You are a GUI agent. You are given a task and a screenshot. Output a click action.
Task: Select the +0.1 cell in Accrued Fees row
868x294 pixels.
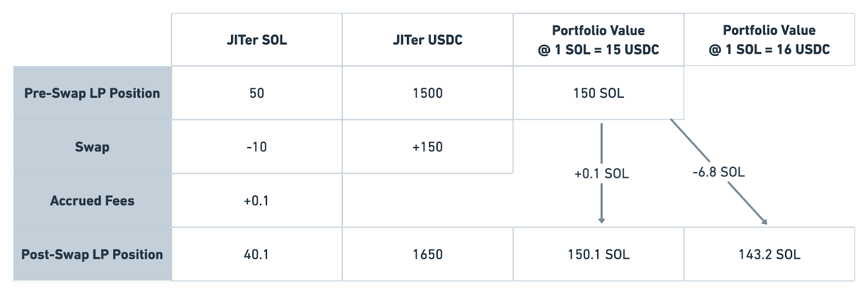(257, 201)
